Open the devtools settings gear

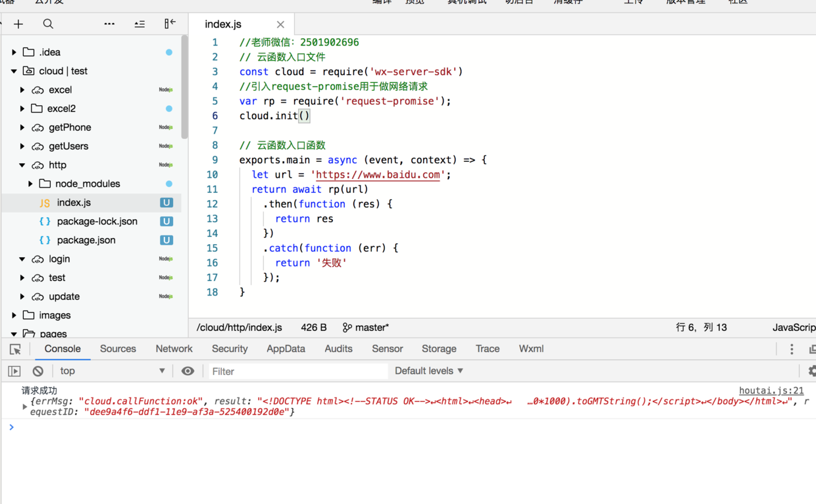811,371
